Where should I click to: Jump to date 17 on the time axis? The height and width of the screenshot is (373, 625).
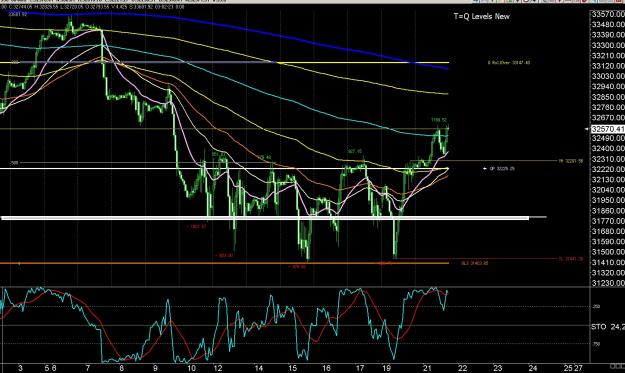(x=360, y=368)
